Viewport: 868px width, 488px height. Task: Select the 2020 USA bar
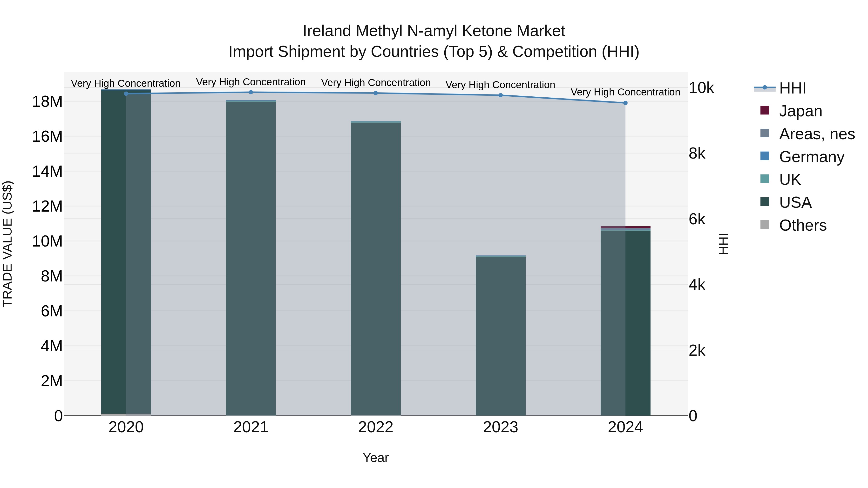(126, 252)
